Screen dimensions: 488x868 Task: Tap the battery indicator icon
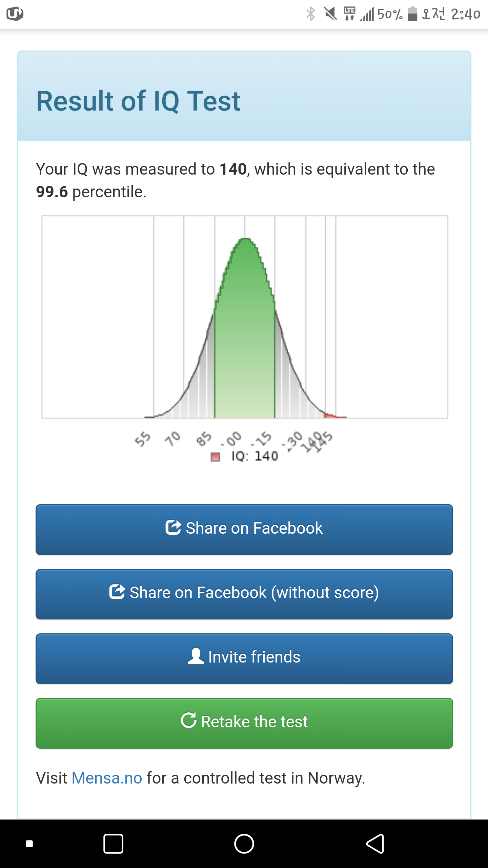pyautogui.click(x=412, y=14)
